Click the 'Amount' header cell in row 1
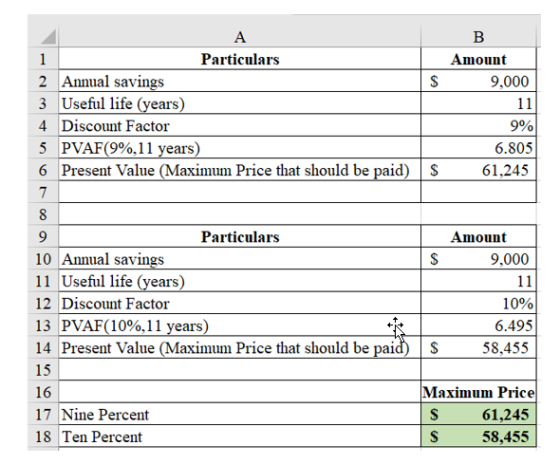Viewport: 560px width, 464px height. pyautogui.click(x=479, y=59)
